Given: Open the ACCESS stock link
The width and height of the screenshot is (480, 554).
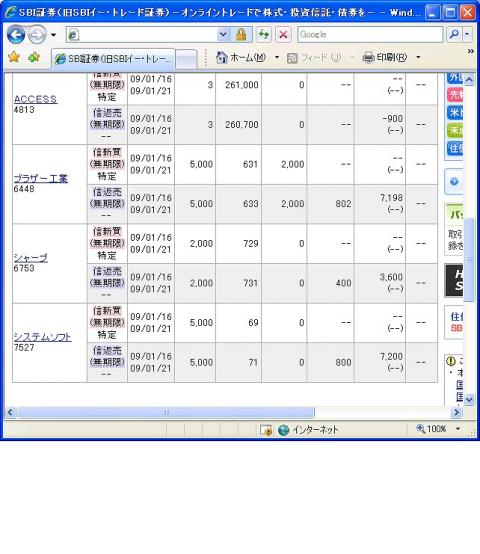Looking at the screenshot, I should pyautogui.click(x=35, y=99).
